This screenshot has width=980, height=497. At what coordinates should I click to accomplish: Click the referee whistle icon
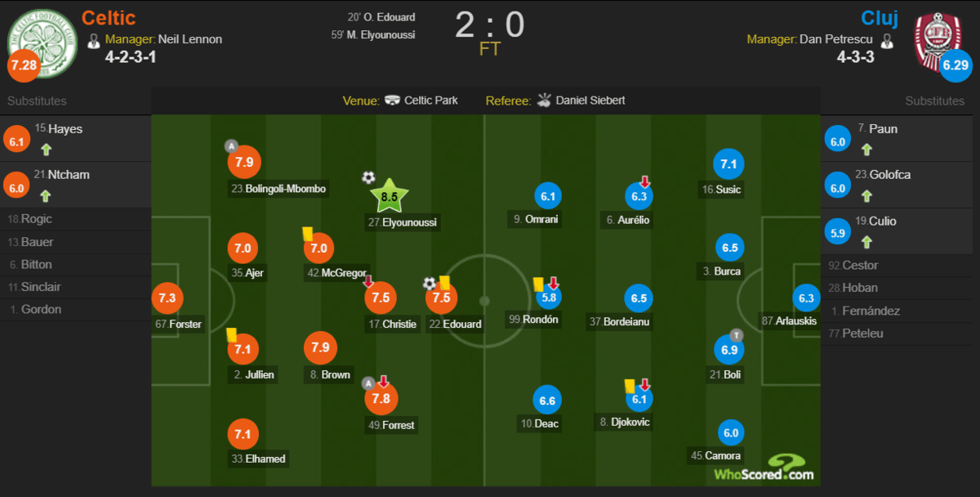coord(545,101)
